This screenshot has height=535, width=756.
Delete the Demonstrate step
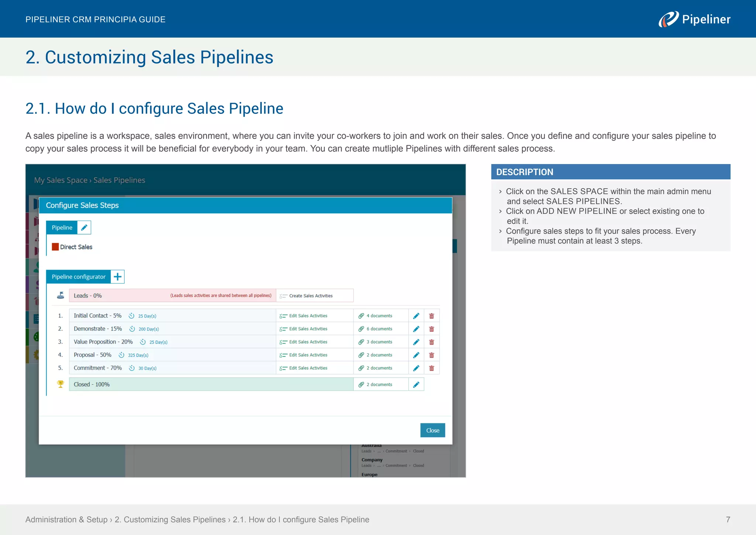(432, 329)
